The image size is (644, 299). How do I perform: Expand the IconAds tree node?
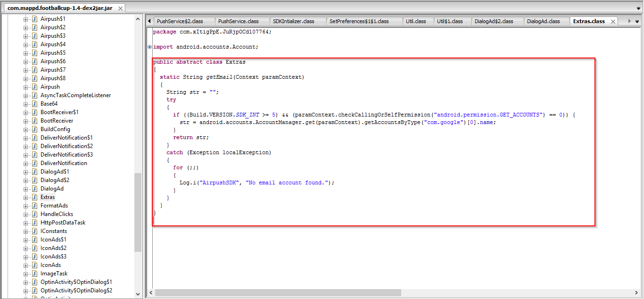coord(26,265)
